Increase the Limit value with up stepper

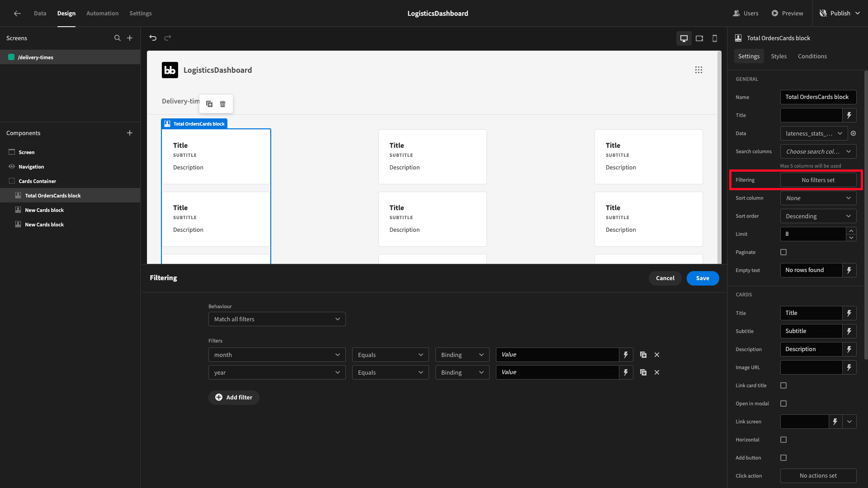click(851, 231)
